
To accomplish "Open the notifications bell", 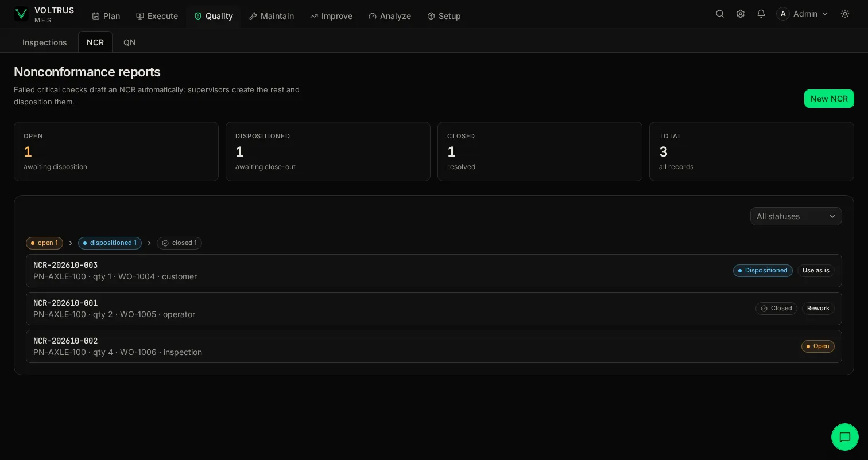I will 761,14.
